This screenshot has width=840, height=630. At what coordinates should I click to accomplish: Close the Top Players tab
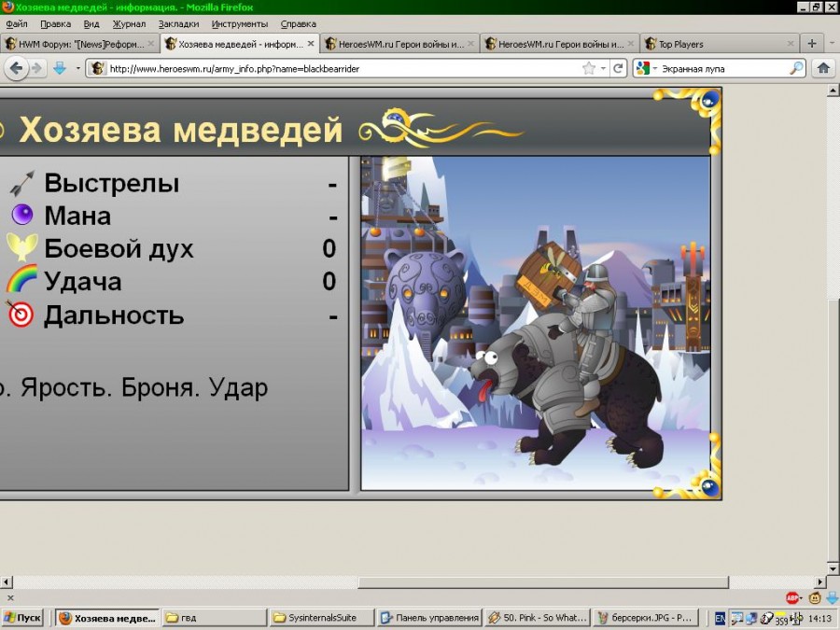click(x=791, y=44)
